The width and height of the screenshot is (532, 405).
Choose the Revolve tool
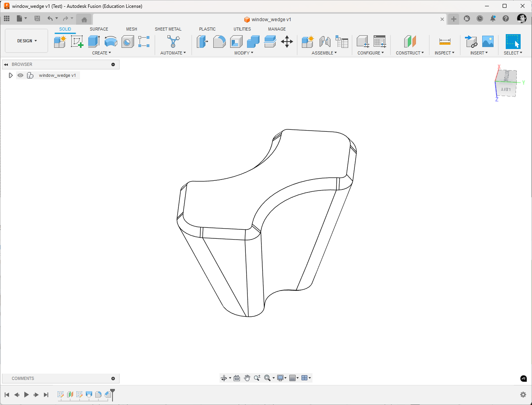(111, 42)
